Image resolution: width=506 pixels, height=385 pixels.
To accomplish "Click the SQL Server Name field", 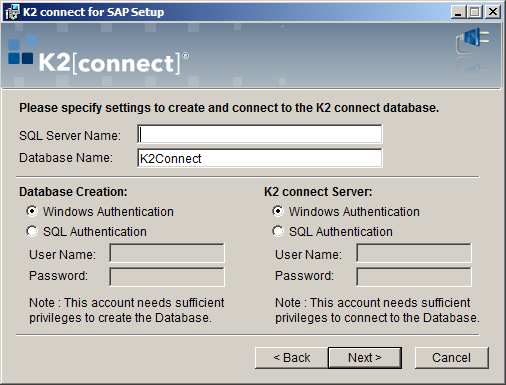I will point(260,134).
